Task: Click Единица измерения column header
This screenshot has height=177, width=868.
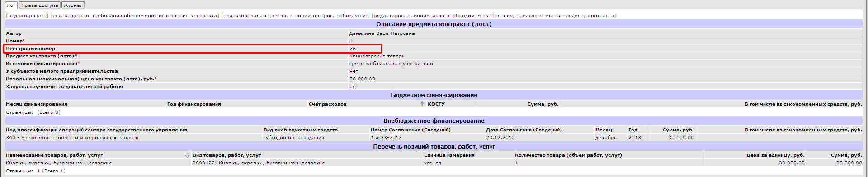Action: pos(449,155)
